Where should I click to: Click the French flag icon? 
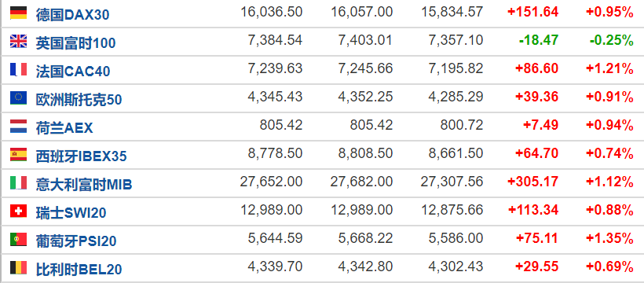(19, 69)
